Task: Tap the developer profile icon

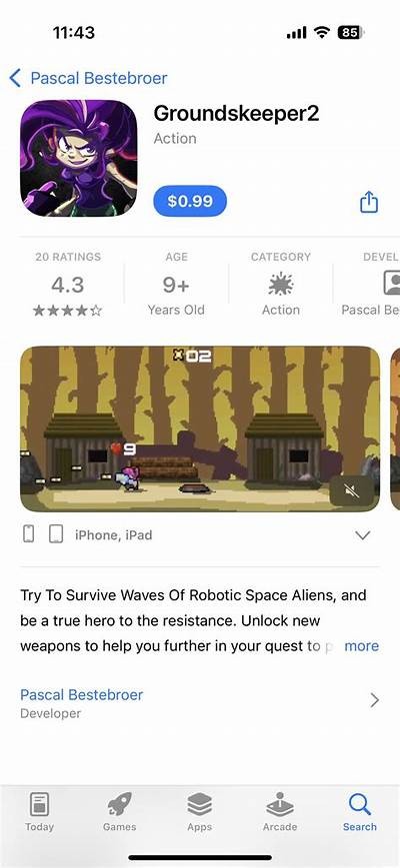Action: coord(393,284)
